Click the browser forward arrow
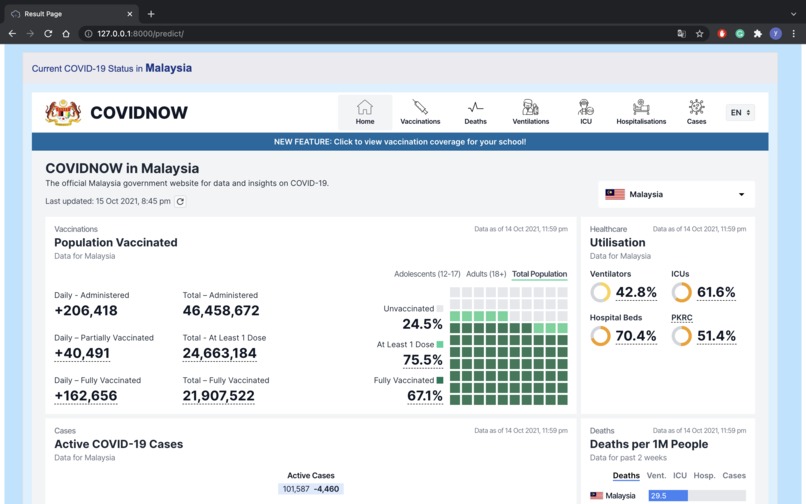Screen dimensions: 806x504 click(30, 33)
